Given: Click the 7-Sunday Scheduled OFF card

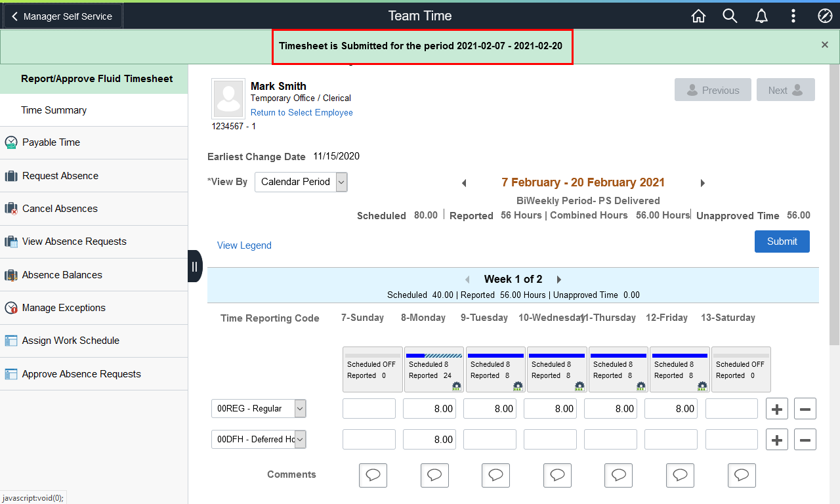Looking at the screenshot, I should coord(373,369).
